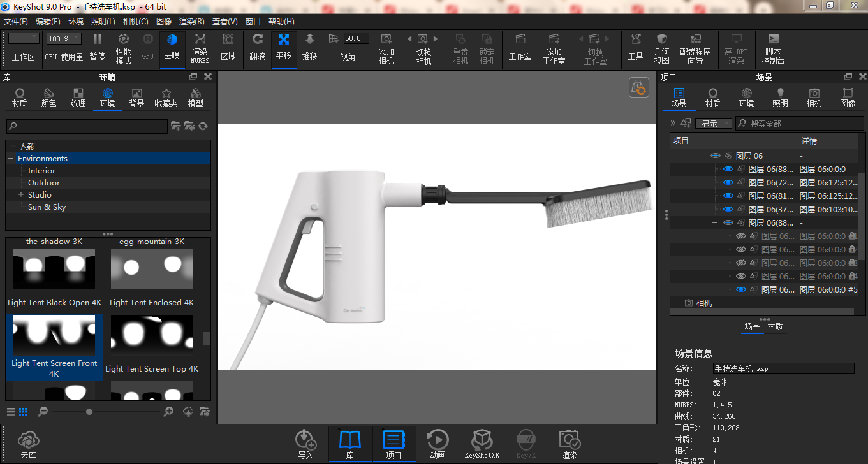
Task: Enable 渲染NURBS rendering
Action: (200, 49)
